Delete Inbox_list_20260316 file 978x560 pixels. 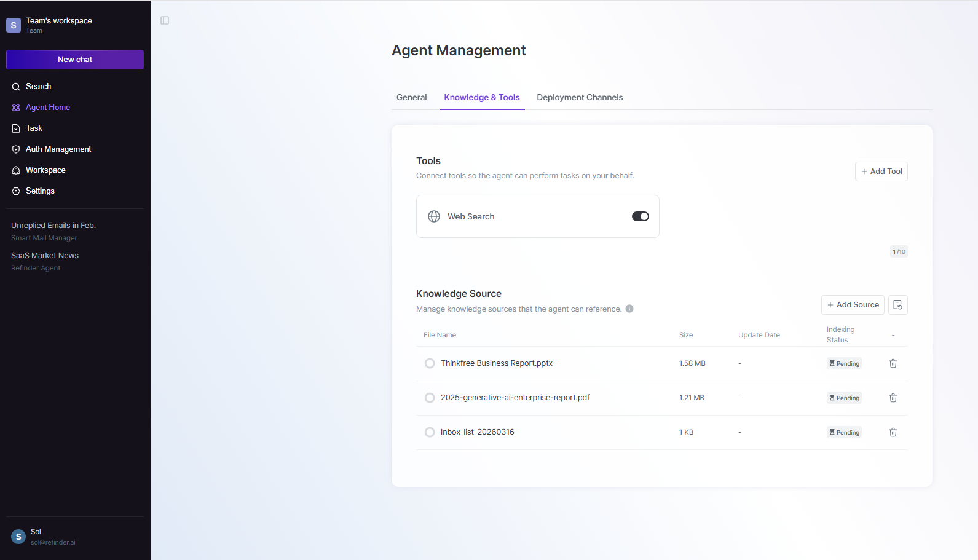click(x=893, y=432)
